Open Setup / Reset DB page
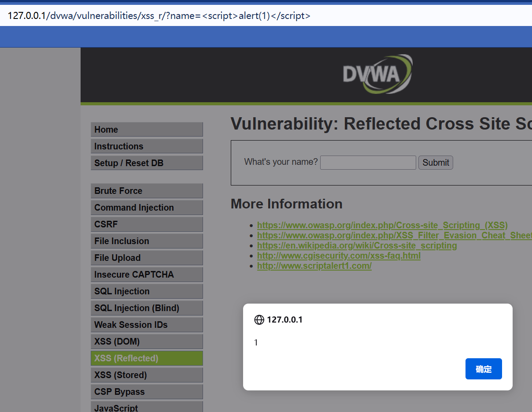The height and width of the screenshot is (412, 532). pyautogui.click(x=147, y=163)
